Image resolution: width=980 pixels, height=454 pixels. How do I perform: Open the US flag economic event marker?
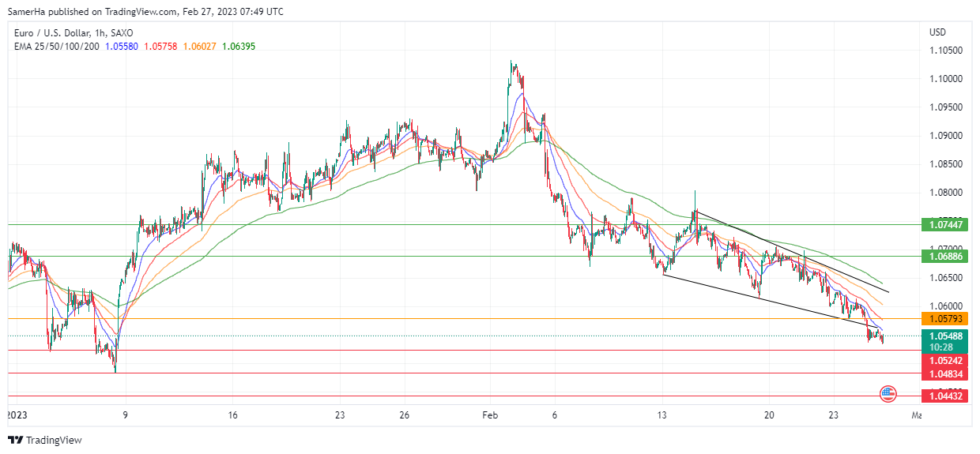pos(888,392)
